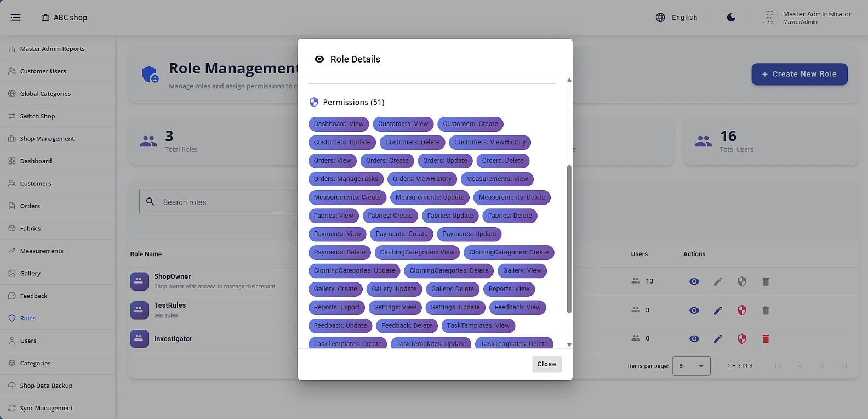Viewport: 868px width, 419px height.
Task: Click the Dashboard: View permission chip
Action: point(339,124)
